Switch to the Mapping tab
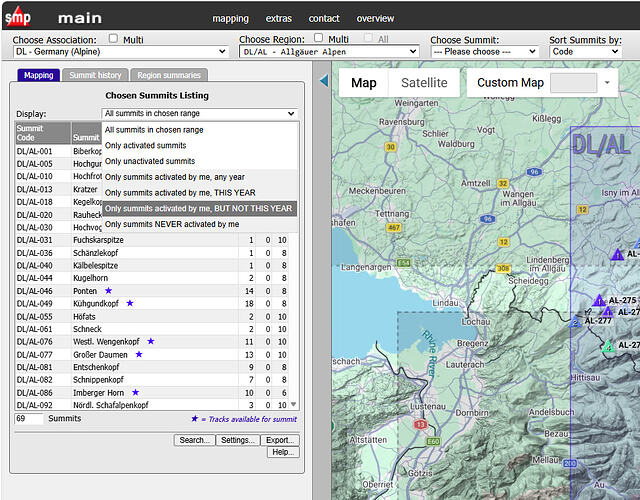640x500 pixels. (x=38, y=75)
